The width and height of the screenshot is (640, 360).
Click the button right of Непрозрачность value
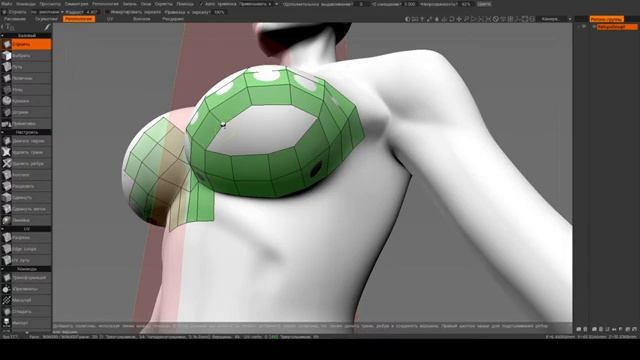coord(484,4)
